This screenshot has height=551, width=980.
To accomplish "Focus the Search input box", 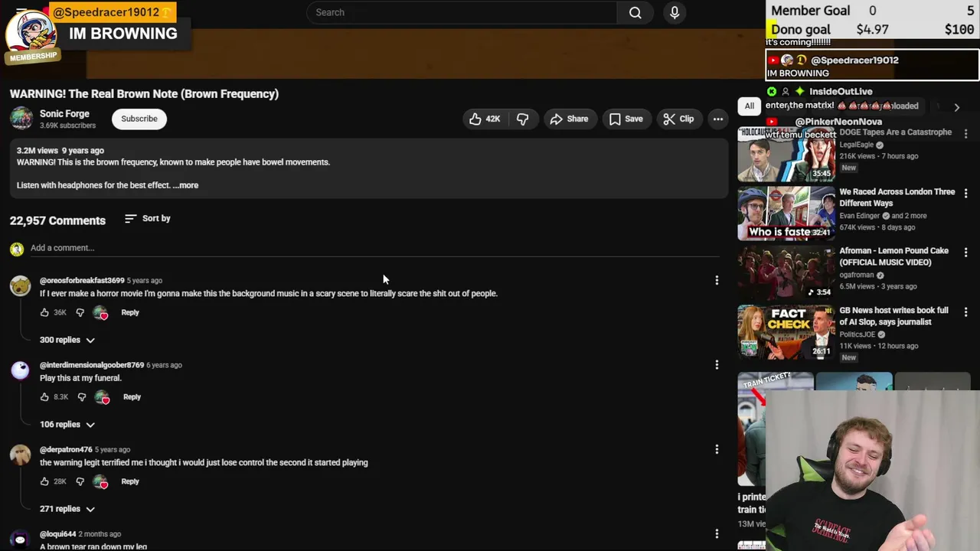I will point(462,12).
